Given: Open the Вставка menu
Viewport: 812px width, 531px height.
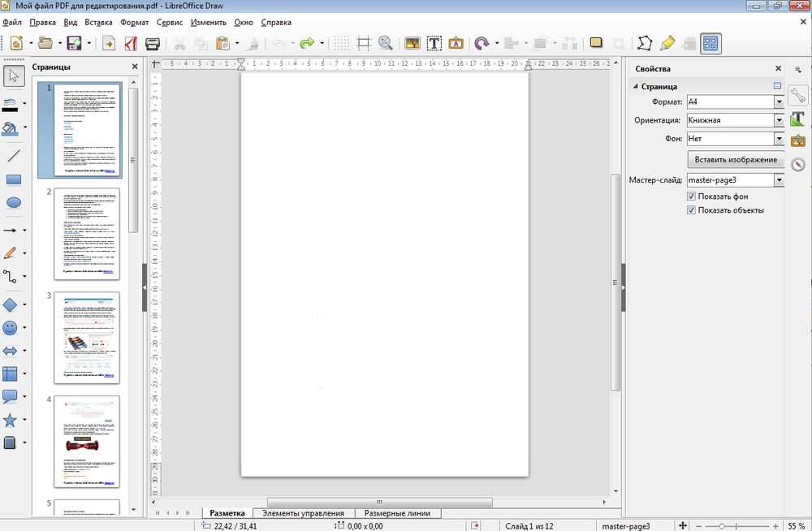Looking at the screenshot, I should pos(98,22).
